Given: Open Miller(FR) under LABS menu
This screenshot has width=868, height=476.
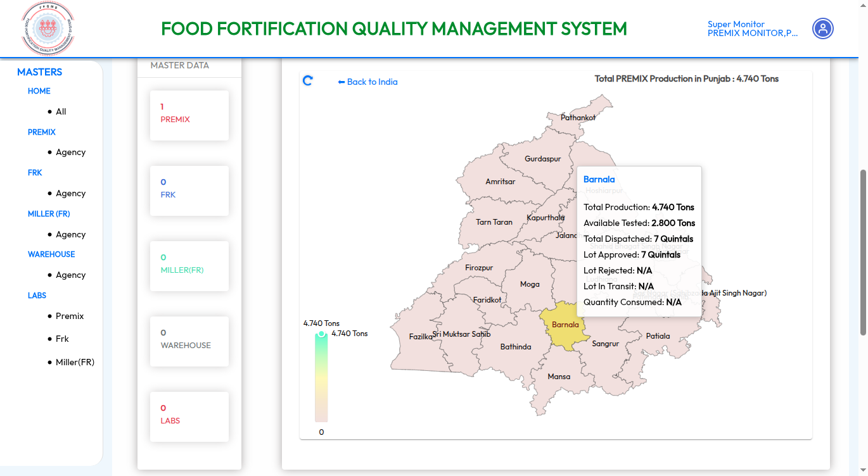Looking at the screenshot, I should (x=75, y=362).
